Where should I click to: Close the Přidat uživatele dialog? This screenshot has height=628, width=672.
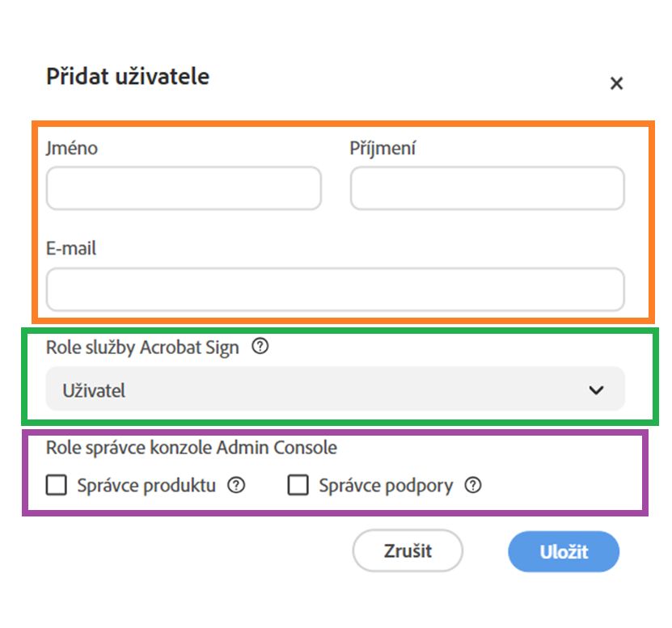tap(616, 83)
